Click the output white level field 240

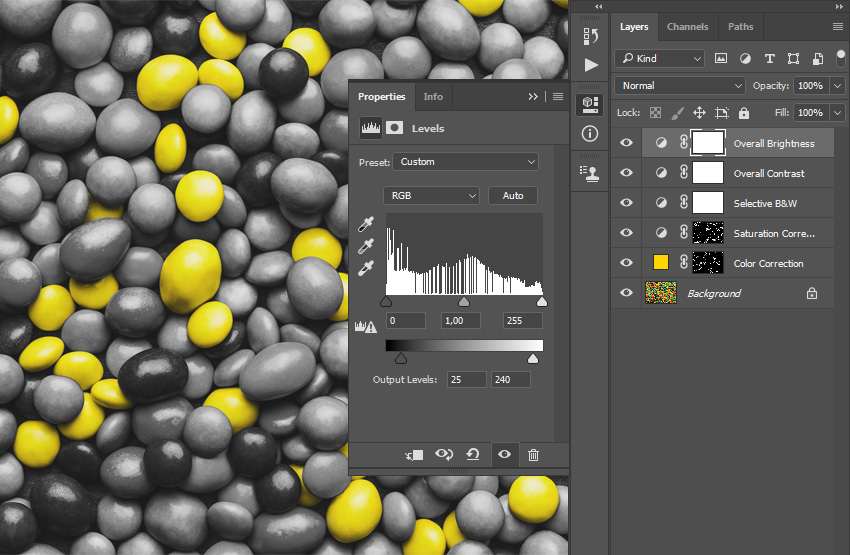[x=510, y=379]
